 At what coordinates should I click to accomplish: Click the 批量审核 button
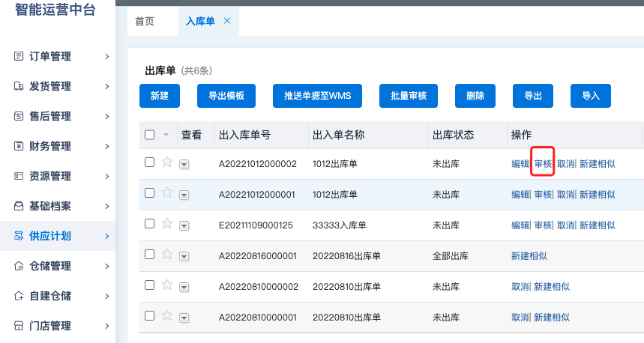[x=409, y=96]
